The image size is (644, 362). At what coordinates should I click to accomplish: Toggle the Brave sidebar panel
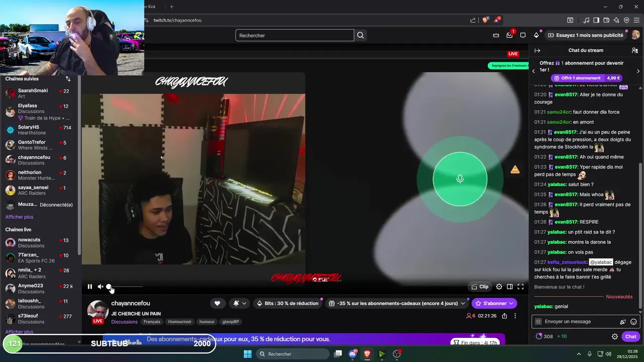click(x=596, y=20)
